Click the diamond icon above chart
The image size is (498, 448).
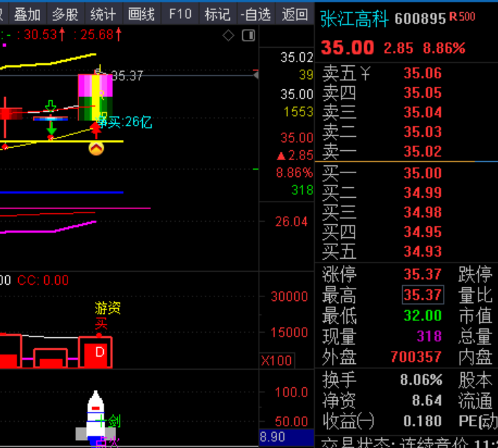(x=228, y=36)
